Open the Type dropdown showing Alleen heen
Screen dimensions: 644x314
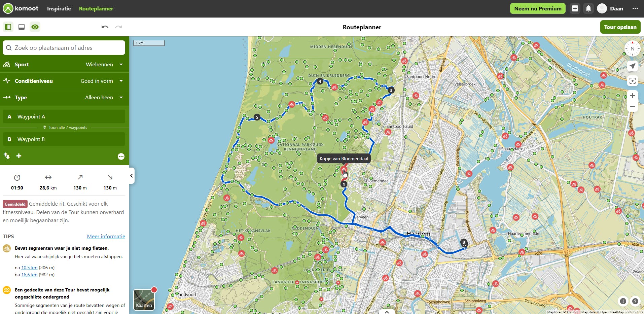65,97
